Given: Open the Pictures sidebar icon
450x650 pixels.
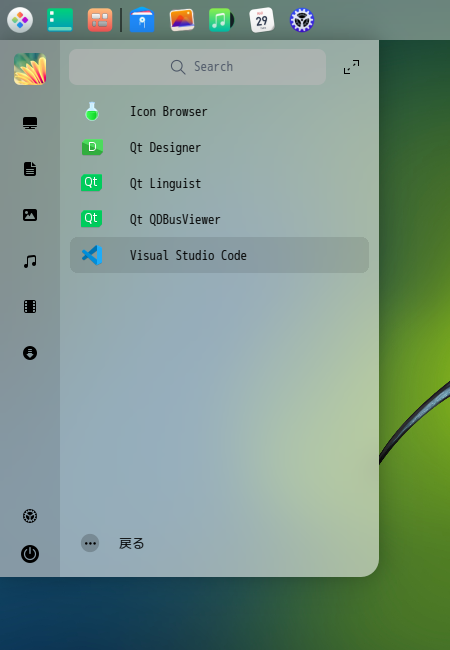Looking at the screenshot, I should pos(30,215).
